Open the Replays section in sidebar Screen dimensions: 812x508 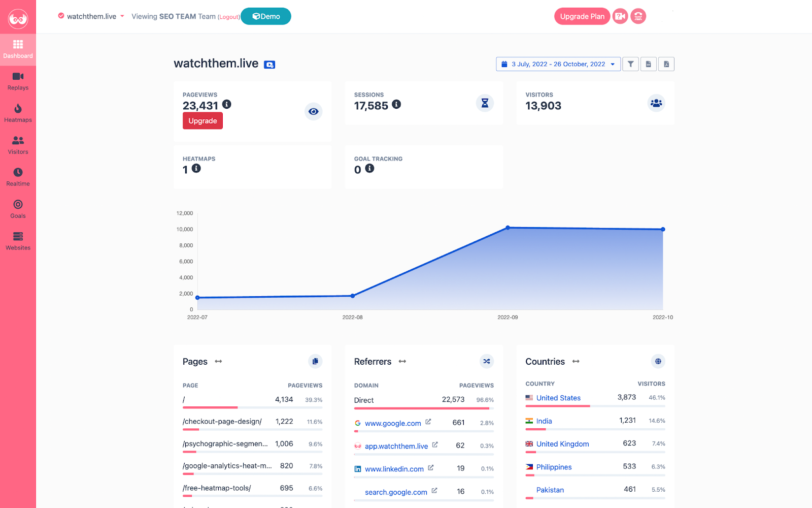[18, 81]
